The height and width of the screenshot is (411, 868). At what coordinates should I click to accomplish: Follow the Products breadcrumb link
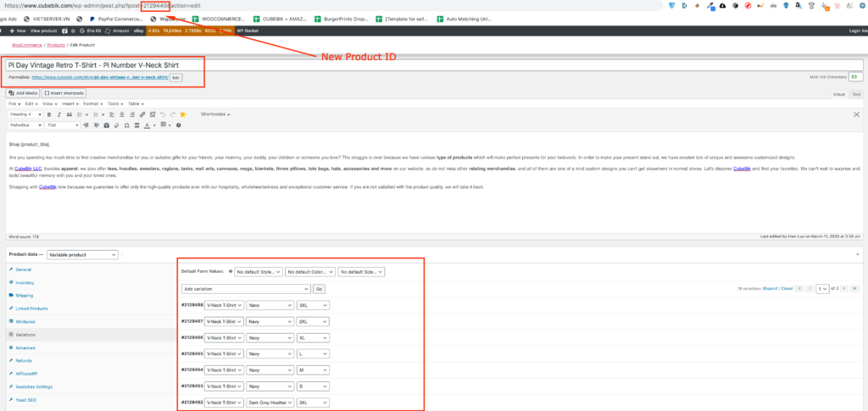tap(56, 45)
